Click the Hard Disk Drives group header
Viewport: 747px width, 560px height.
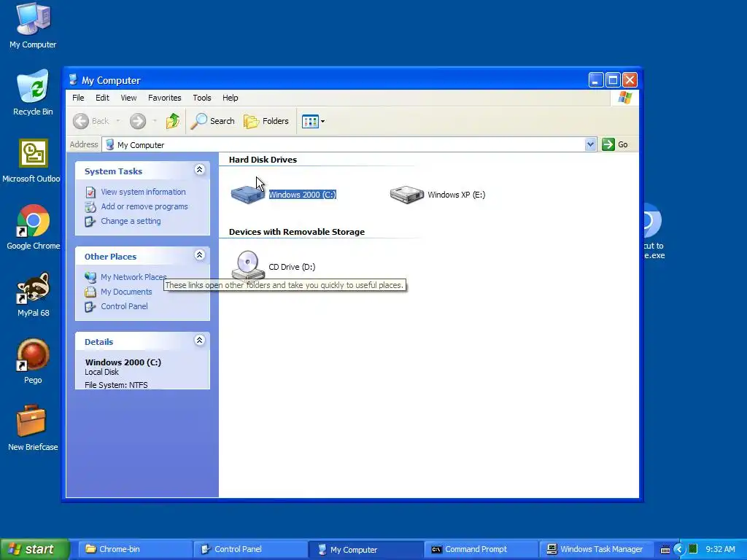pyautogui.click(x=263, y=160)
